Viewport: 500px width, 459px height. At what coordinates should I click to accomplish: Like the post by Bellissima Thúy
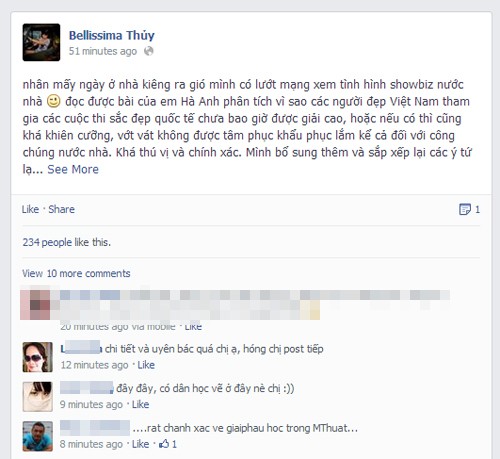pyautogui.click(x=30, y=209)
